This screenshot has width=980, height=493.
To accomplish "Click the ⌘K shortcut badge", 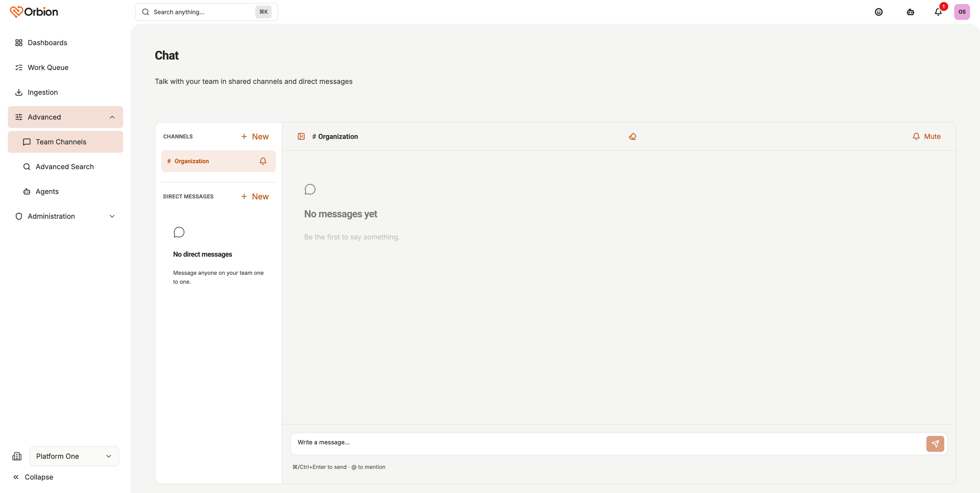I will coord(263,12).
